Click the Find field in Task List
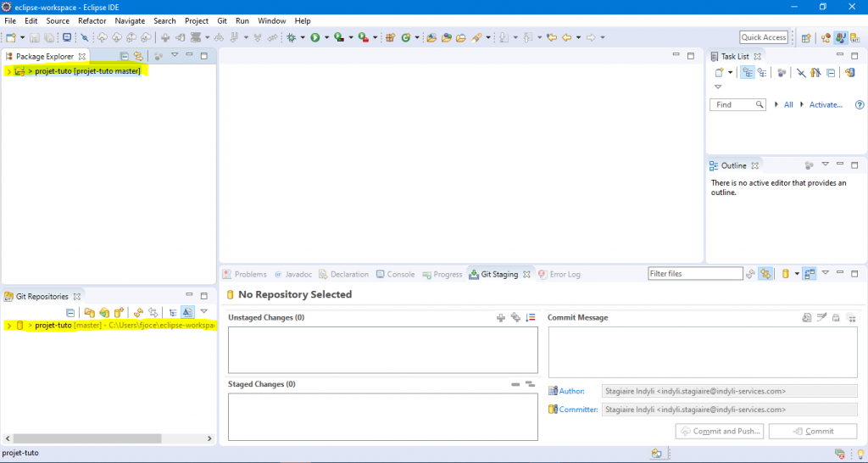 (738, 104)
